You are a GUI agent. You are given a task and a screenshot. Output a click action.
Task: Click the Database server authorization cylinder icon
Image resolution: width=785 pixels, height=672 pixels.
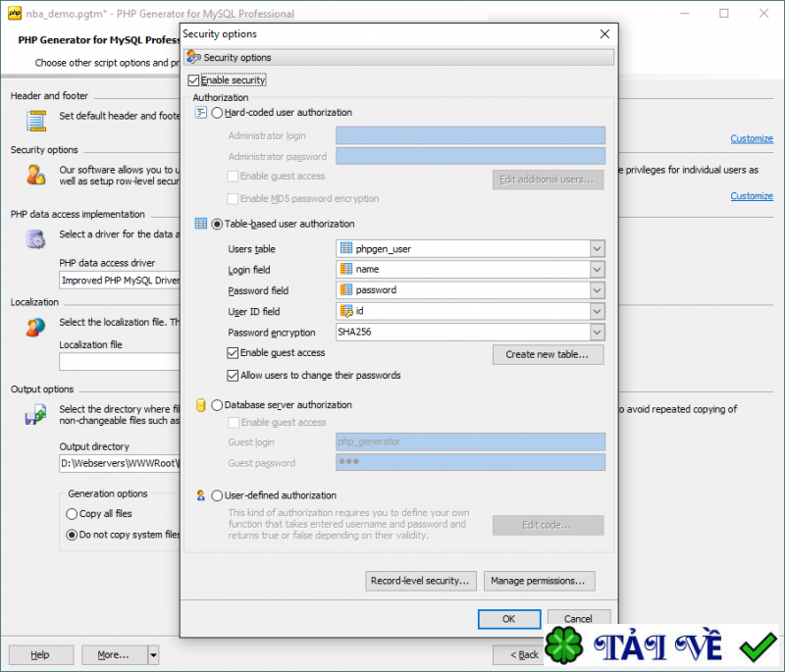(201, 405)
